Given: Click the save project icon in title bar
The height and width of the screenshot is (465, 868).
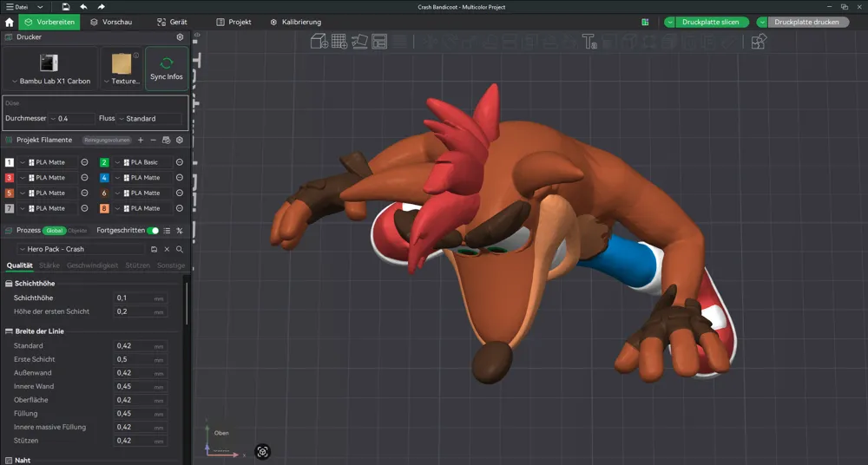Looking at the screenshot, I should pyautogui.click(x=66, y=7).
